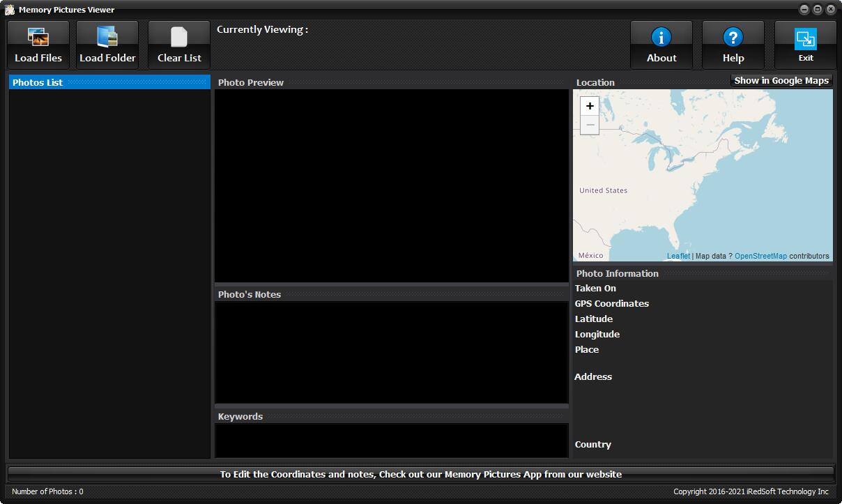Image resolution: width=842 pixels, height=504 pixels.
Task: Select the Photos List header
Action: [x=109, y=82]
